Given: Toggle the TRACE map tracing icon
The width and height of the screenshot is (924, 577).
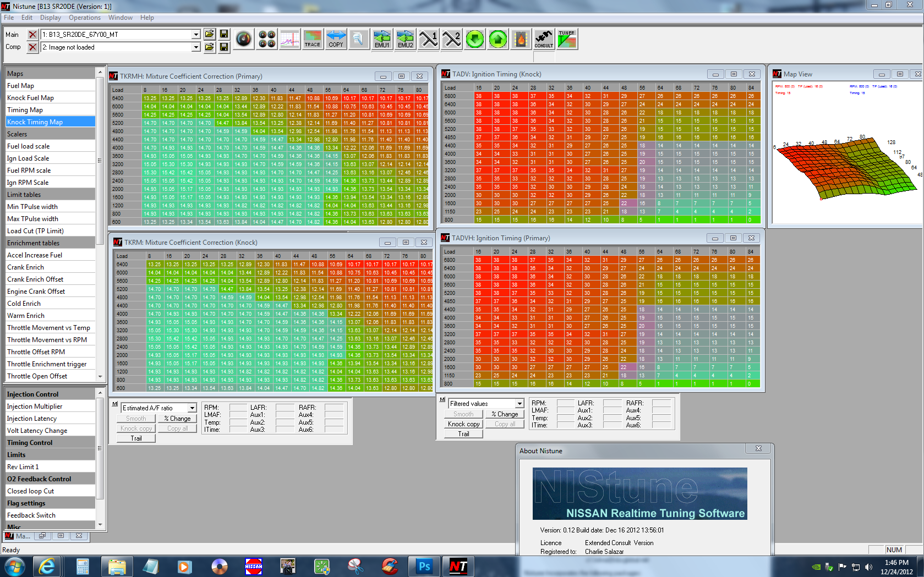Looking at the screenshot, I should (x=313, y=39).
